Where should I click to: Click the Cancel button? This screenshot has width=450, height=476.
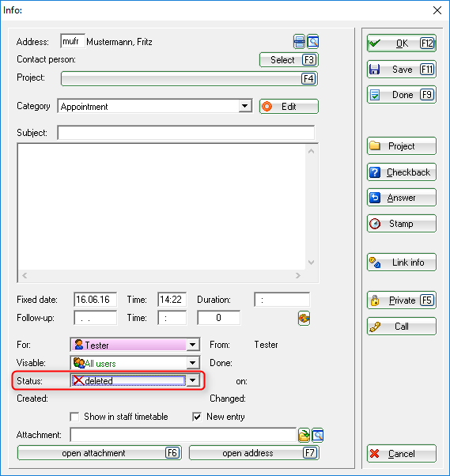click(402, 454)
